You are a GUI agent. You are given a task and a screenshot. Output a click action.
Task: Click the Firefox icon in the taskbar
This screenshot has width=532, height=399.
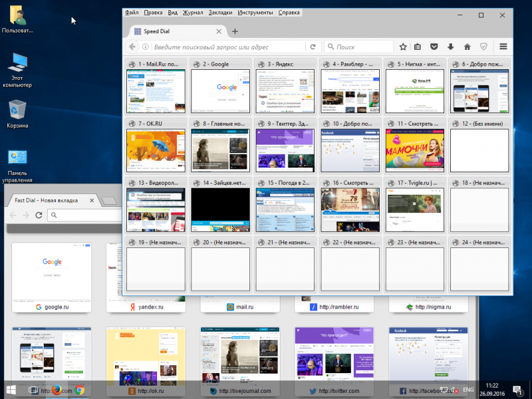click(x=57, y=390)
